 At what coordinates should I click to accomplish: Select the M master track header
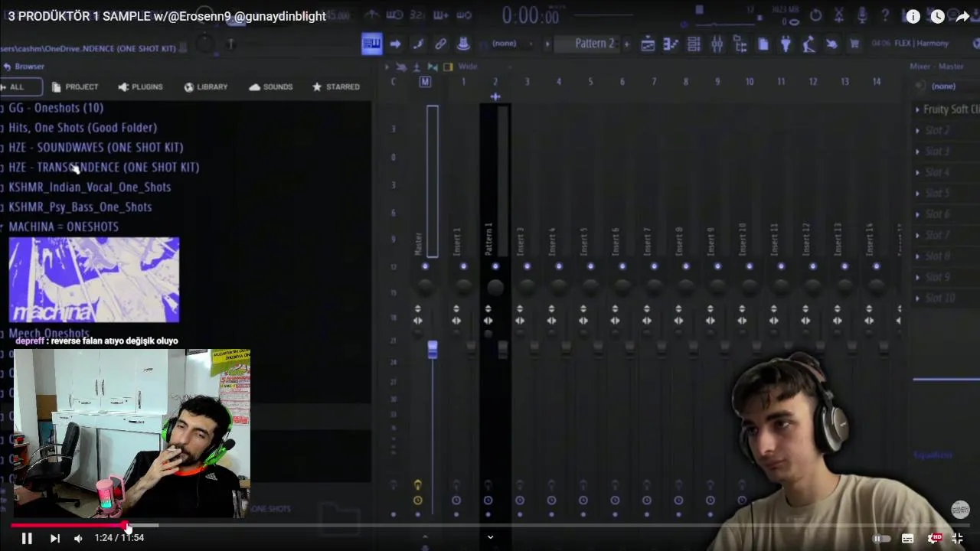(x=425, y=81)
